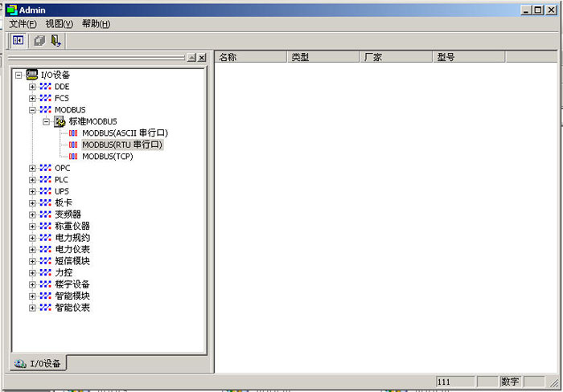563x392 pixels.
Task: Close the device tree panel
Action: [x=202, y=58]
